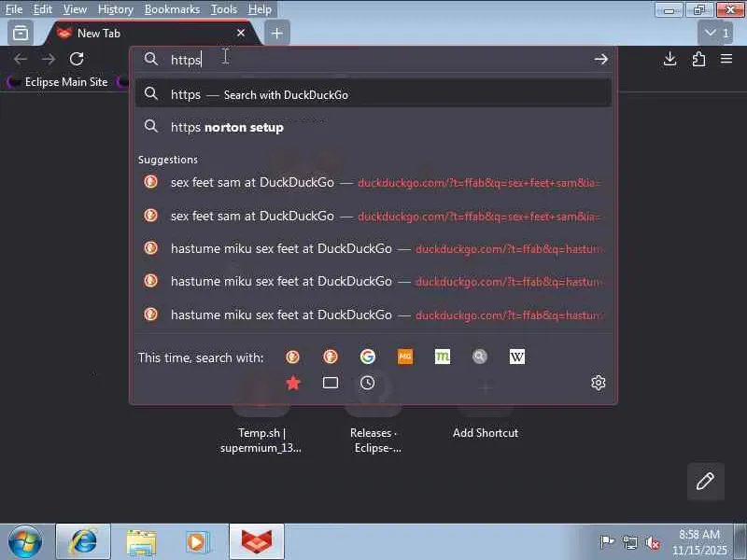Image resolution: width=747 pixels, height=560 pixels.
Task: Open Windows Explorer from taskbar
Action: tap(141, 542)
